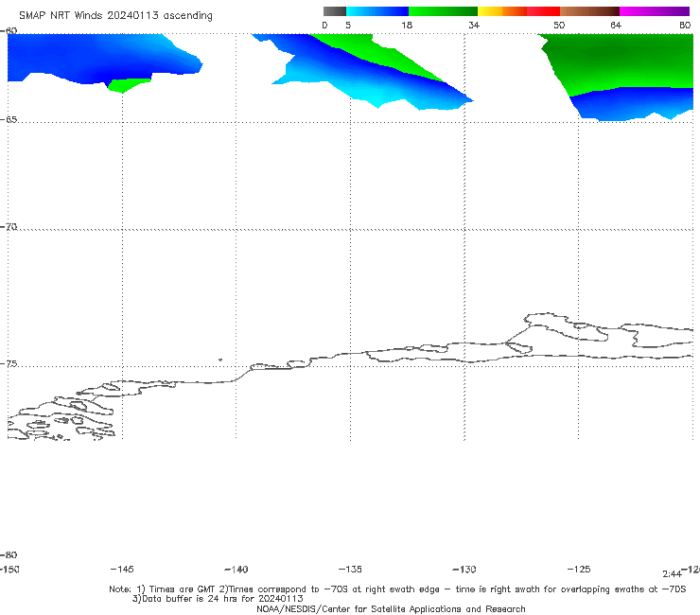Viewport: 700px width, 615px height.
Task: Click the note 'Data buffer is 24 hrs for 20240113'
Action: coord(218,599)
